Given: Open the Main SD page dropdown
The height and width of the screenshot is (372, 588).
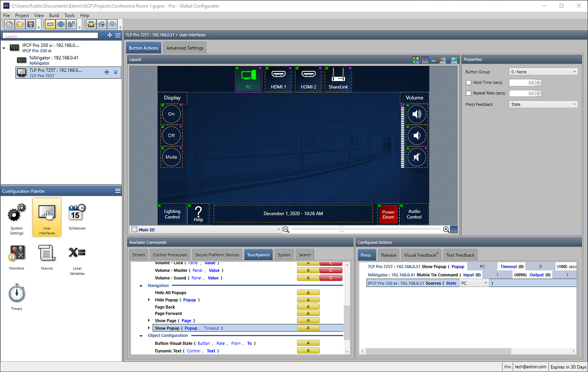Looking at the screenshot, I should click(x=206, y=230).
